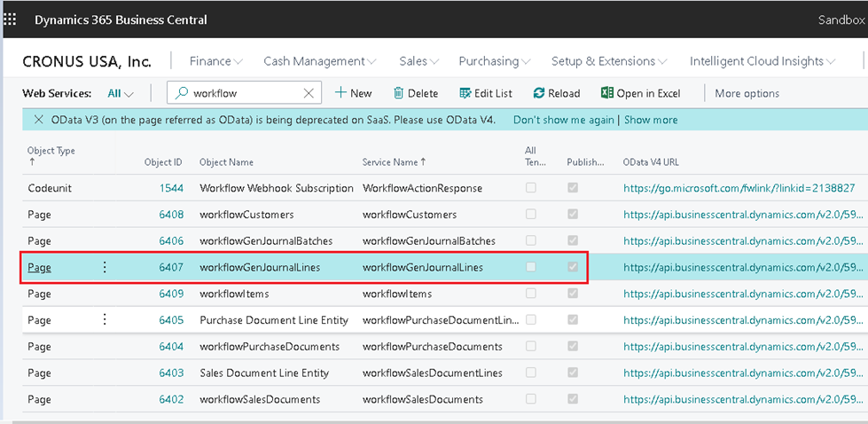
Task: Select Workflow Webhook Subscription object name
Action: [277, 188]
